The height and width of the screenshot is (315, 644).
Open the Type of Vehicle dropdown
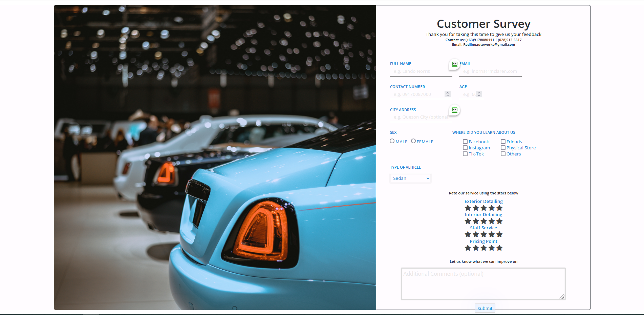tap(411, 178)
